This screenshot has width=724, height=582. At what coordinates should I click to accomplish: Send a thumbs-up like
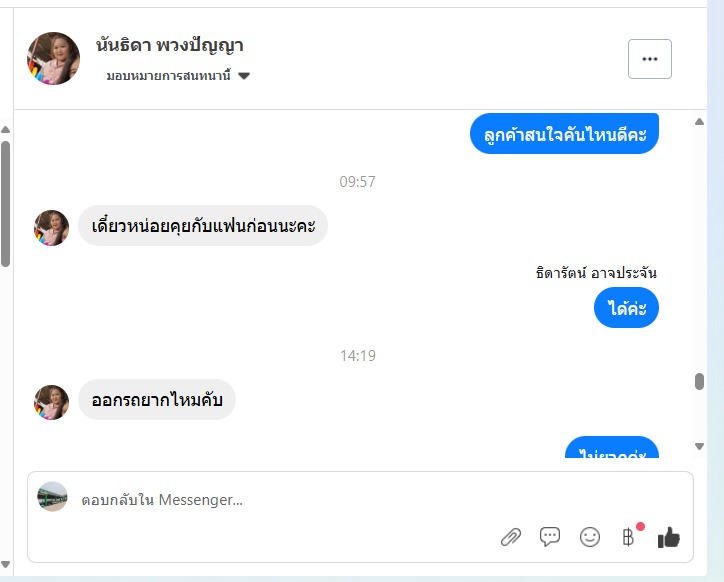click(669, 538)
